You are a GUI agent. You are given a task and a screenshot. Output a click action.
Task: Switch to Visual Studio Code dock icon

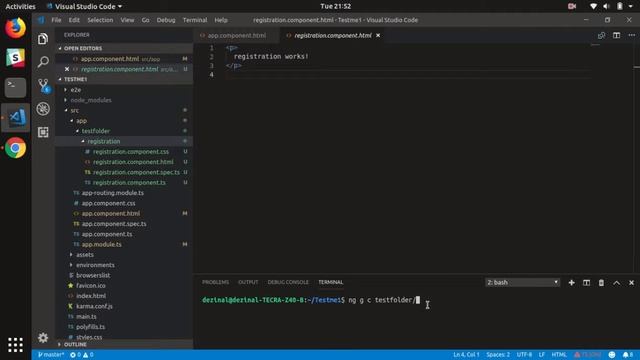16,118
